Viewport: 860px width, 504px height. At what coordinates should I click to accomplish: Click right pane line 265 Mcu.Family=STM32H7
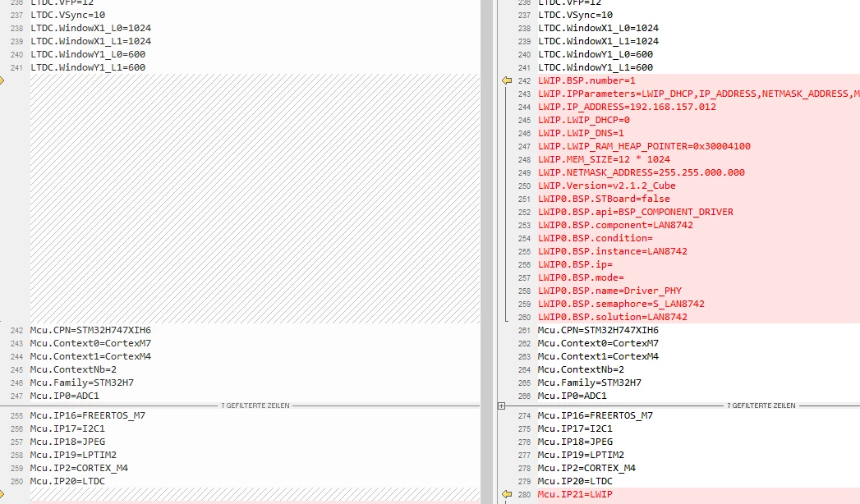590,383
